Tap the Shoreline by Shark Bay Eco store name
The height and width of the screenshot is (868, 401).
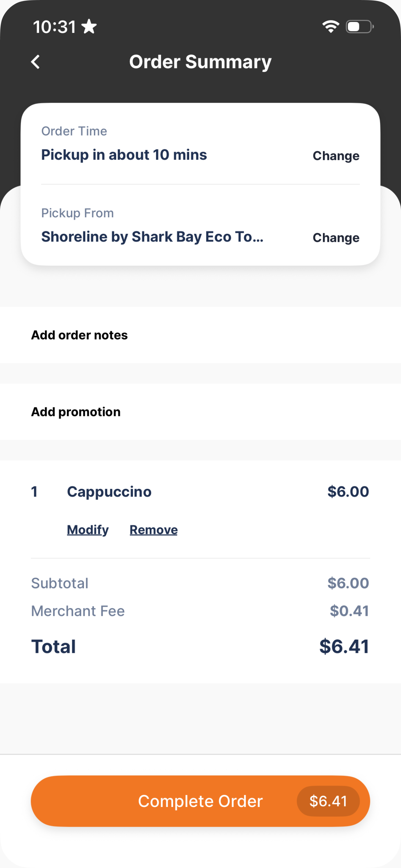tap(152, 237)
